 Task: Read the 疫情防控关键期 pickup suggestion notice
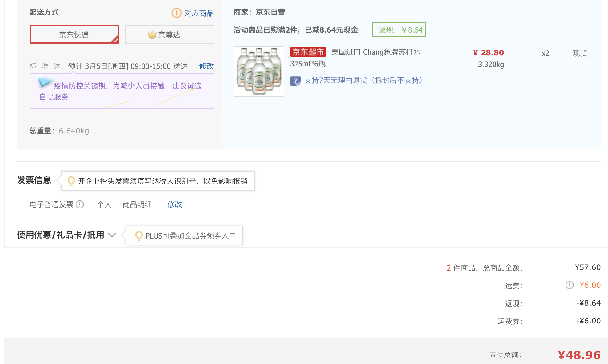tap(122, 91)
